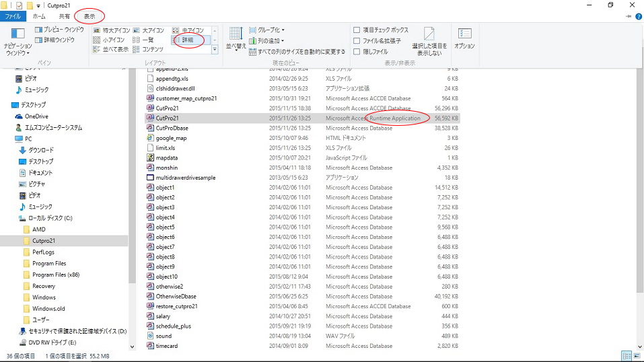Expand the layout gallery dropdown
Viewport: 644px width, 362px height.
point(215,50)
